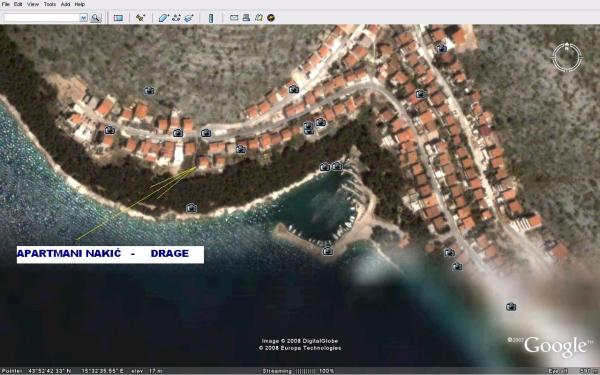Open the Ruler measuring tool
This screenshot has height=375, width=600.
[x=211, y=18]
